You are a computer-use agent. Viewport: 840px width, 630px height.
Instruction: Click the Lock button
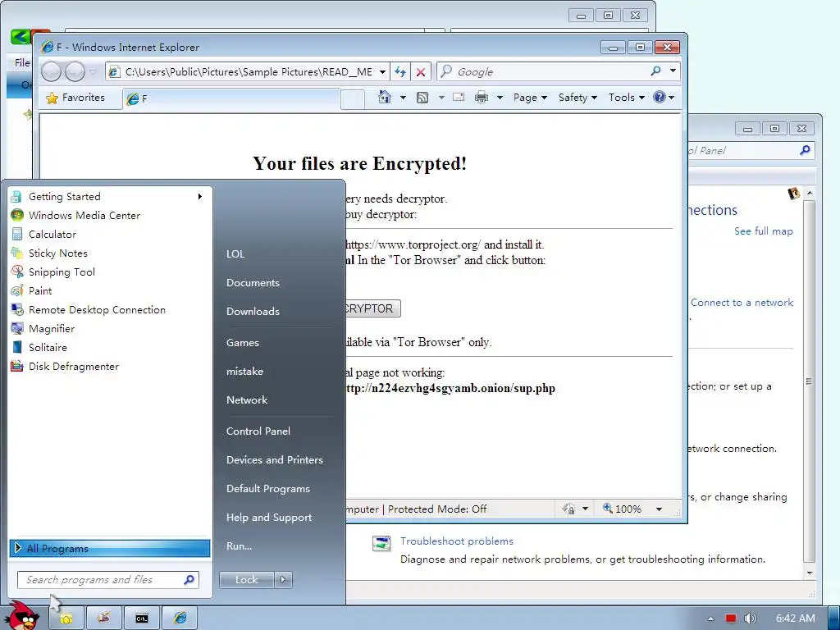pyautogui.click(x=246, y=580)
